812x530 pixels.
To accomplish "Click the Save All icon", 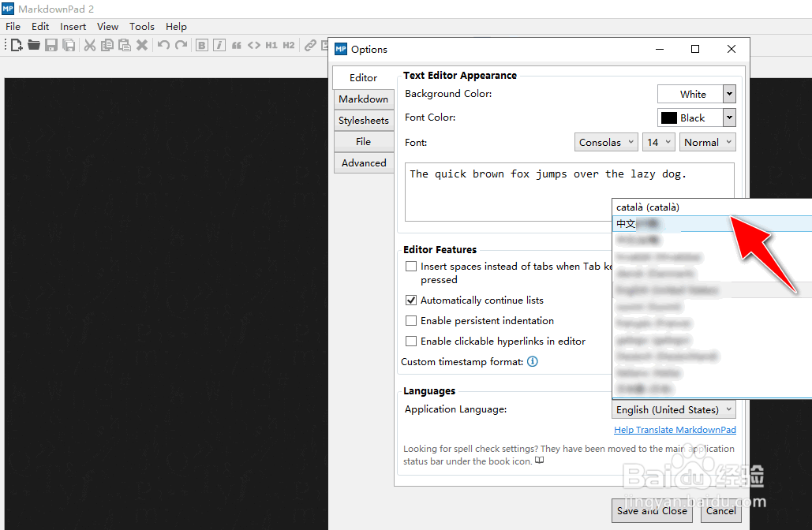I will point(69,46).
